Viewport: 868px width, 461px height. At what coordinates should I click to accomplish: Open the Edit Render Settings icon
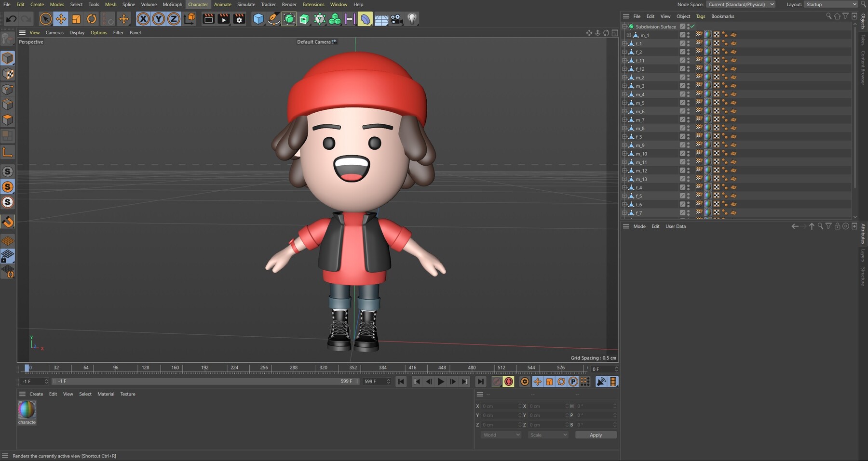(239, 19)
